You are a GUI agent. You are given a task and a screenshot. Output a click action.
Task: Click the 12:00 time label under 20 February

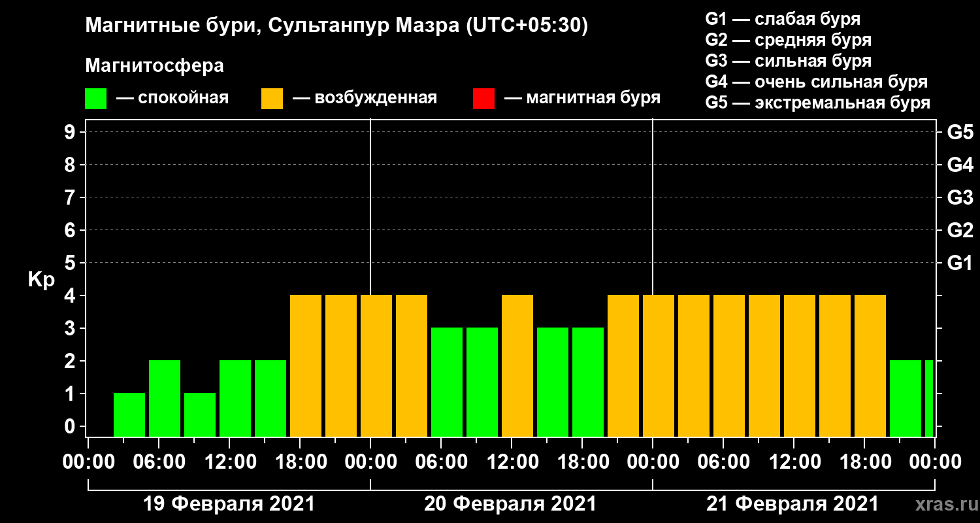[512, 462]
